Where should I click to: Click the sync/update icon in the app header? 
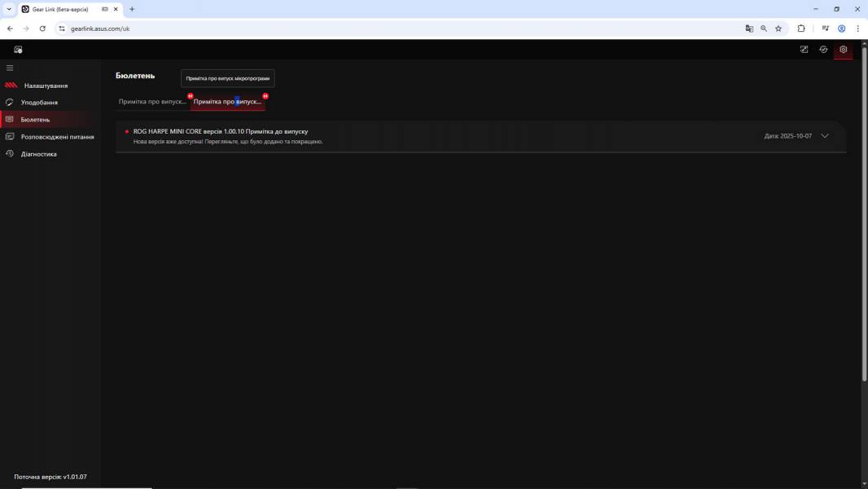[x=823, y=50]
